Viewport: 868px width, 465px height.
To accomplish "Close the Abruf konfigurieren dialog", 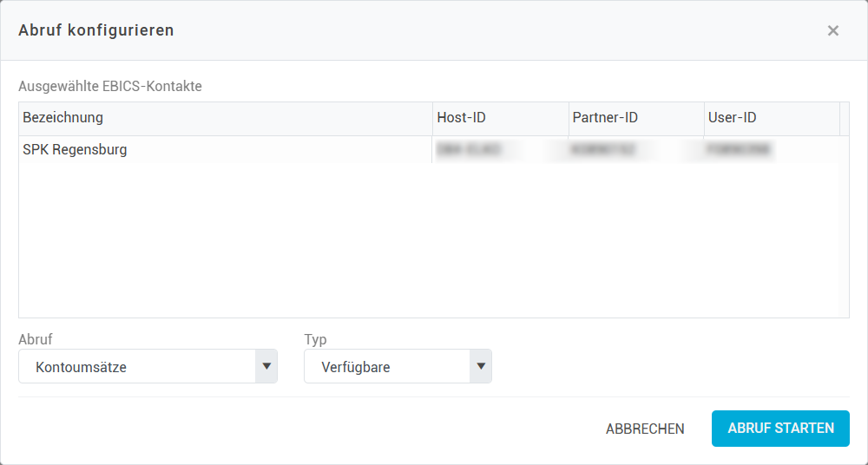I will click(x=832, y=31).
